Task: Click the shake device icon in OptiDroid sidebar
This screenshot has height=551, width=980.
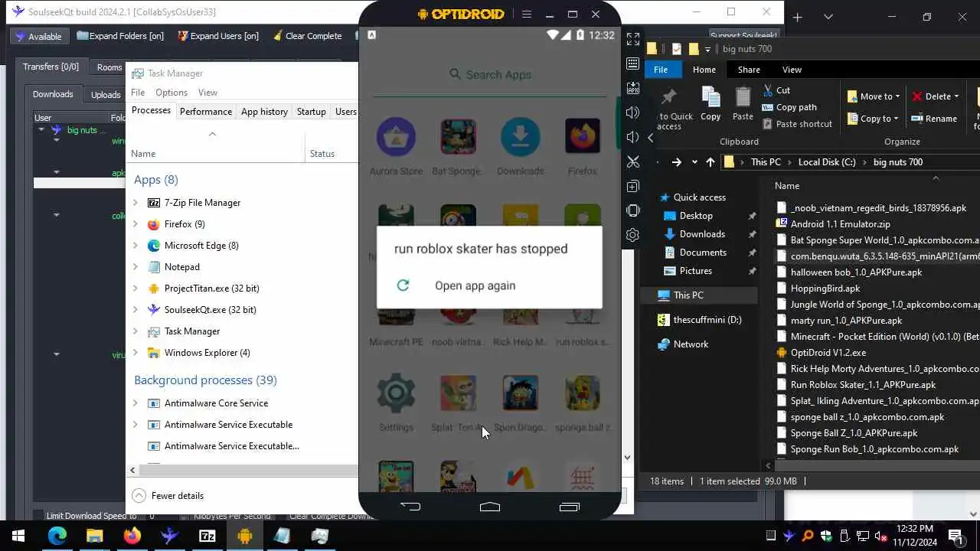Action: (x=632, y=210)
